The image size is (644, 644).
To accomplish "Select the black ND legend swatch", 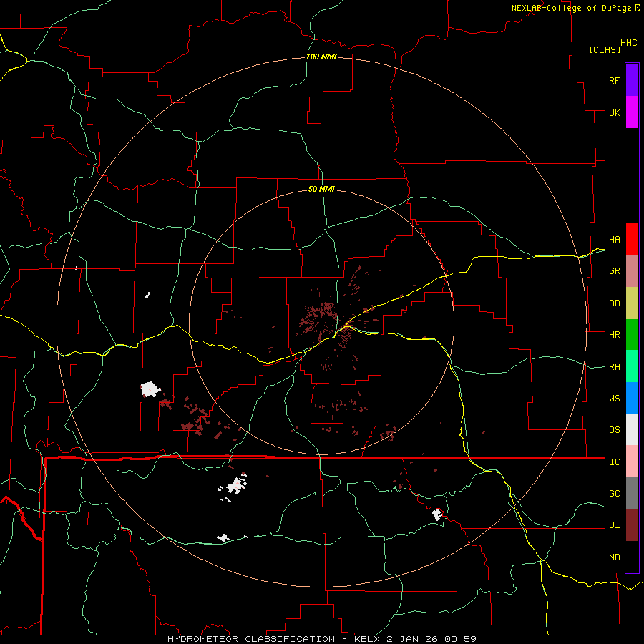I will coord(632,557).
